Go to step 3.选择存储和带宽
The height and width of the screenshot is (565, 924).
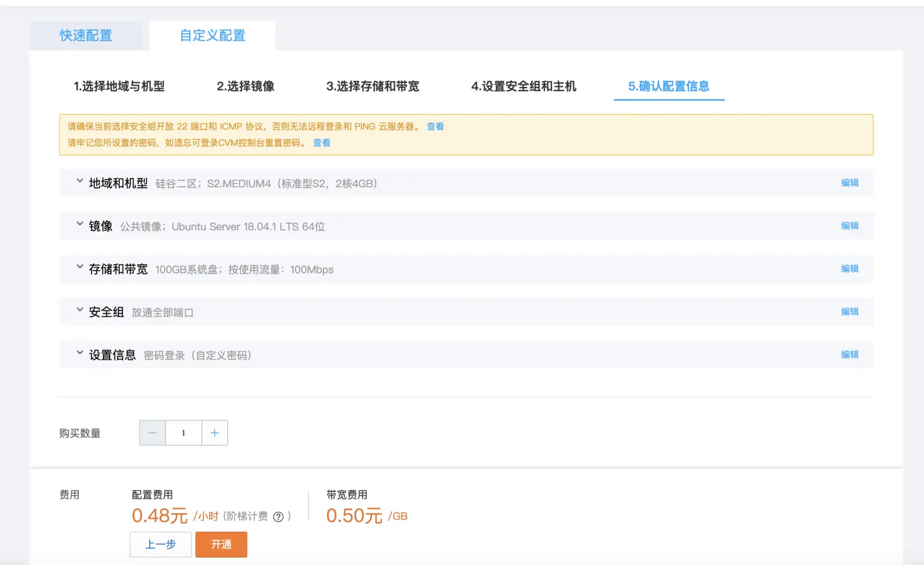[373, 86]
